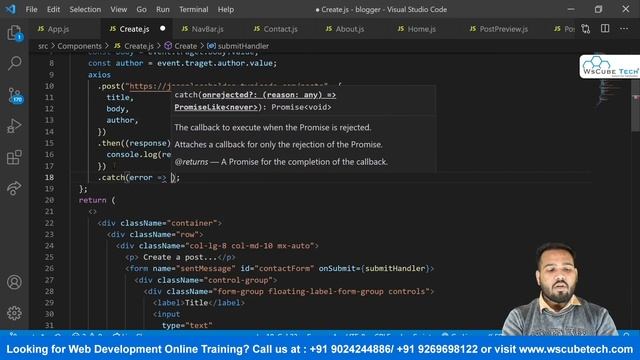Open the View menu
Screen dimensions: 640x360
click(x=118, y=9)
